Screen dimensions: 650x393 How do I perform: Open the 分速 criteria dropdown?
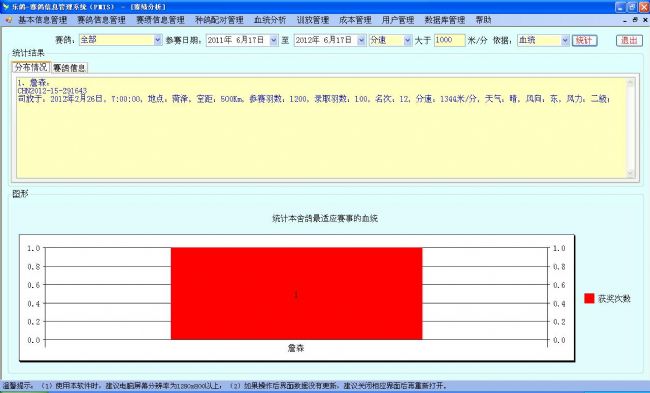[408, 40]
